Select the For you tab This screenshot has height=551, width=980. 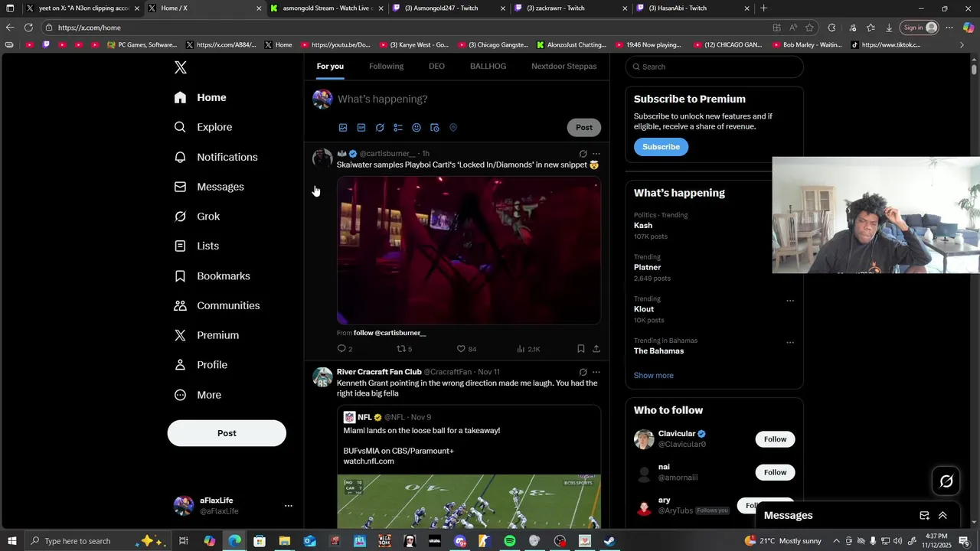point(330,67)
